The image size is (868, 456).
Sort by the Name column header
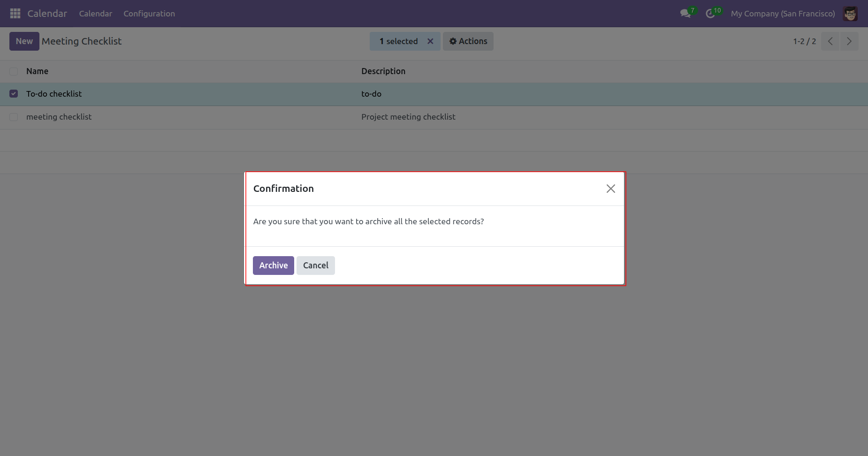click(x=37, y=71)
